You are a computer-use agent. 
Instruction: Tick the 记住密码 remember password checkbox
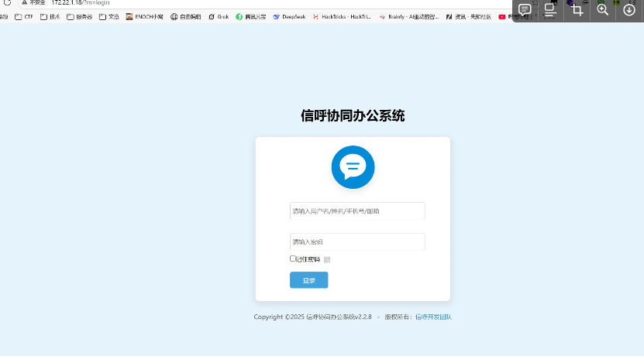293,258
